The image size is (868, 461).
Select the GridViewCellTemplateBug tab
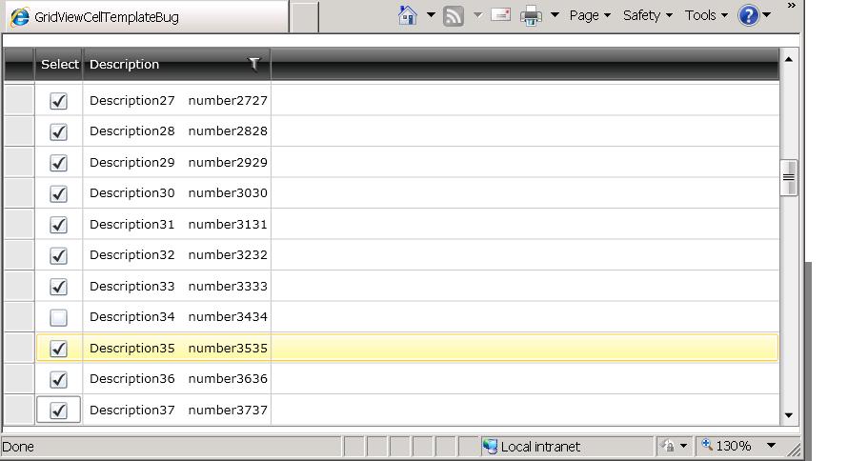point(148,17)
